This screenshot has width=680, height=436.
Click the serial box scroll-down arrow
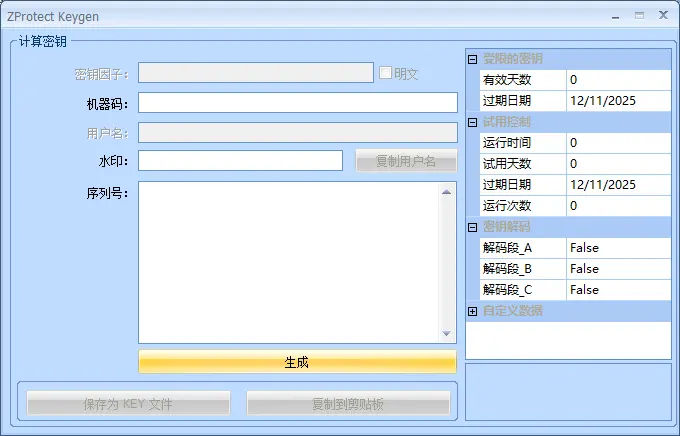click(447, 334)
